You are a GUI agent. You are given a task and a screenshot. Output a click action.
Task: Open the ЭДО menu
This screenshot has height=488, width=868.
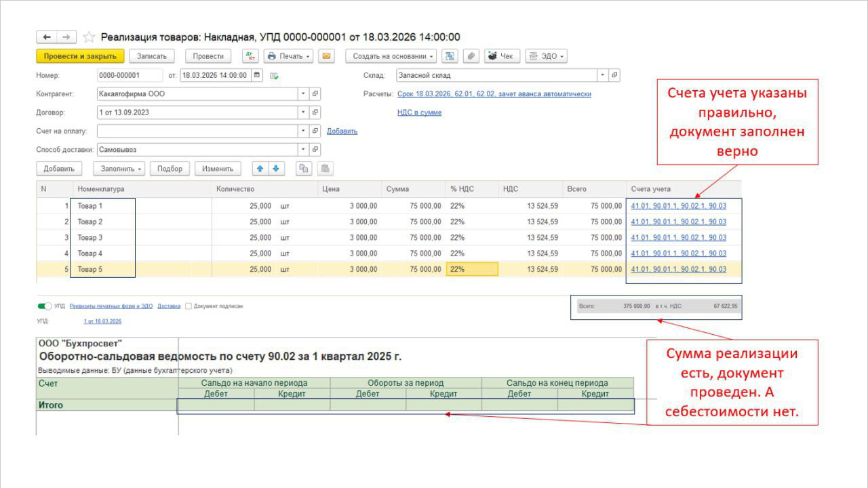click(547, 56)
